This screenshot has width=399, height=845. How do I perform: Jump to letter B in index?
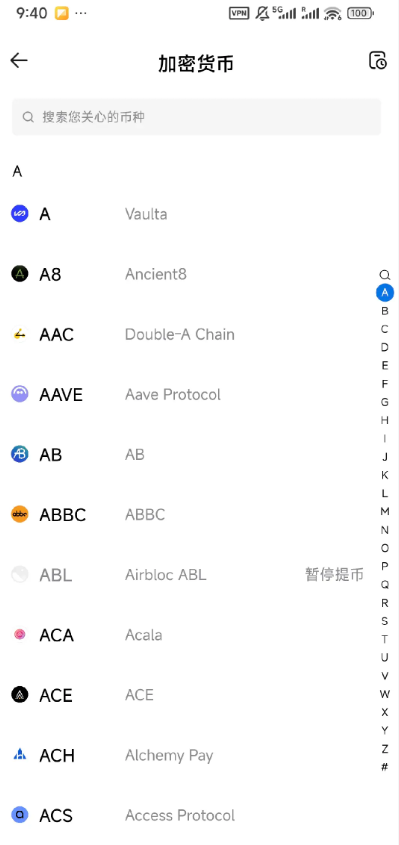click(384, 311)
